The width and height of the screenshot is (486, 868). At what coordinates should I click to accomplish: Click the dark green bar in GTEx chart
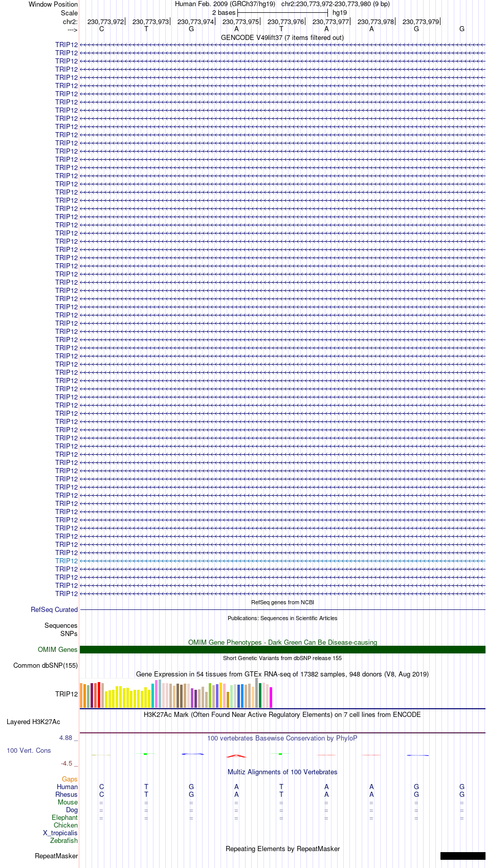[x=260, y=695]
